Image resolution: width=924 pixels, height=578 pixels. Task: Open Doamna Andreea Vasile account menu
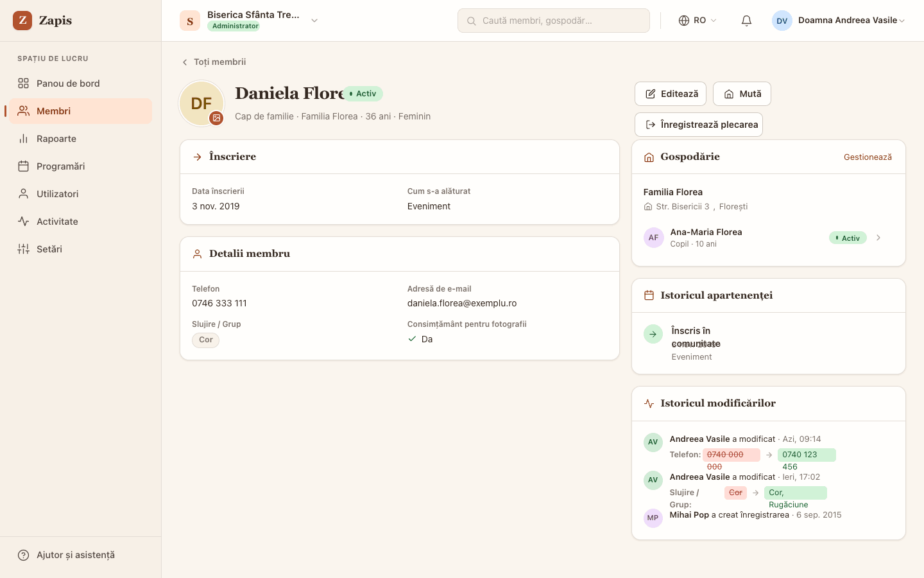point(839,21)
